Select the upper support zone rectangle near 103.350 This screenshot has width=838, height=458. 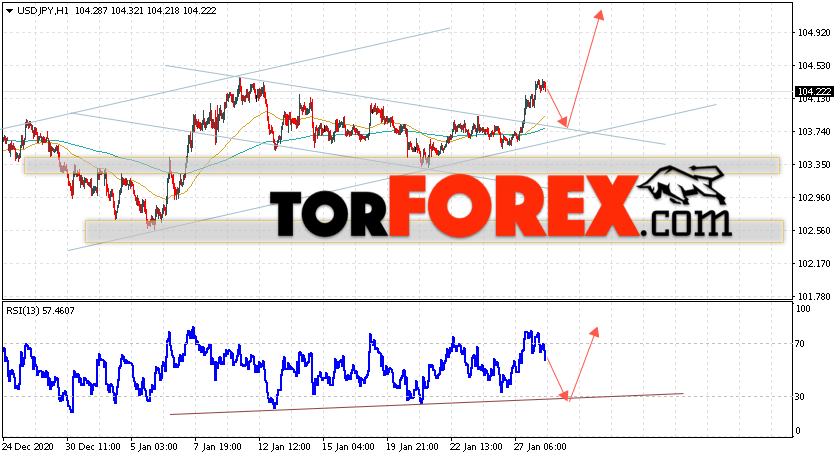[x=402, y=165]
